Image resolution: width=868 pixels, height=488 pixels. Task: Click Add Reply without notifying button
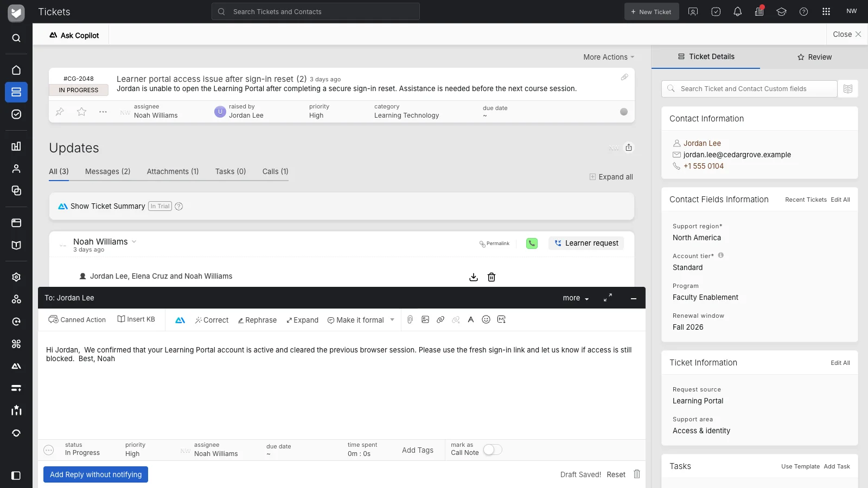coord(96,474)
